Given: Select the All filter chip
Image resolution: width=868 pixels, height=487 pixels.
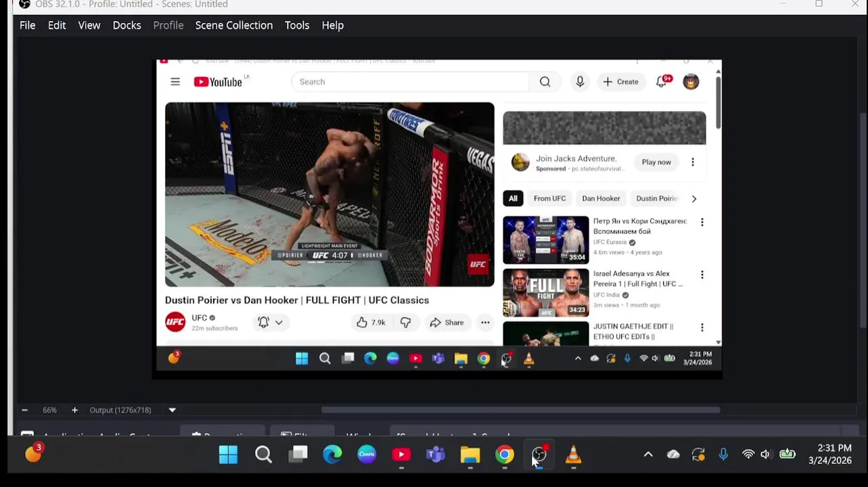Looking at the screenshot, I should tap(513, 199).
